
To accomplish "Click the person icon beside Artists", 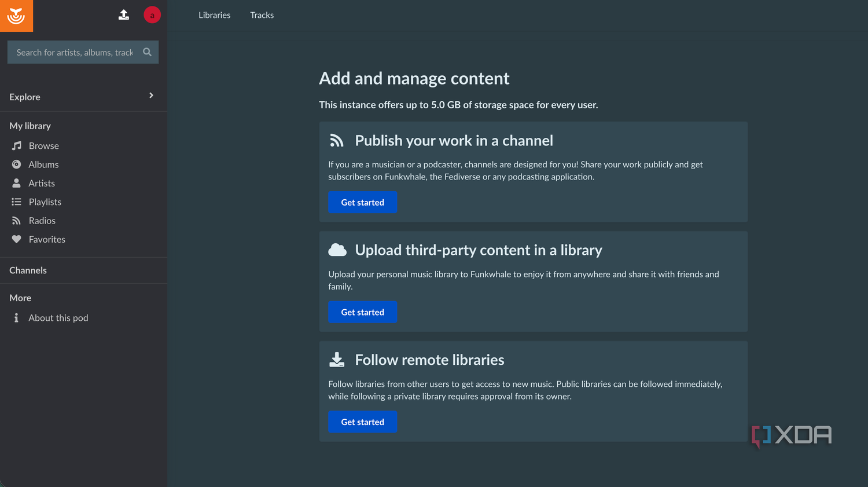I will (x=17, y=183).
